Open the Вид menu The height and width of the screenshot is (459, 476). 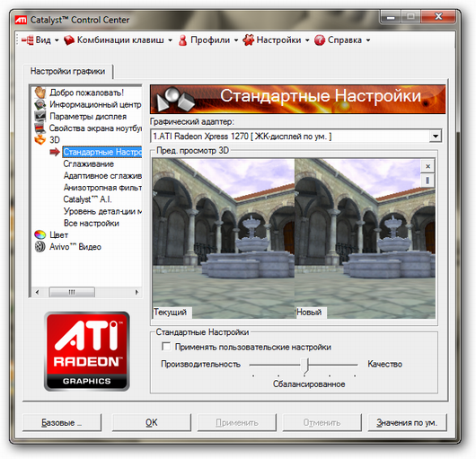point(43,40)
